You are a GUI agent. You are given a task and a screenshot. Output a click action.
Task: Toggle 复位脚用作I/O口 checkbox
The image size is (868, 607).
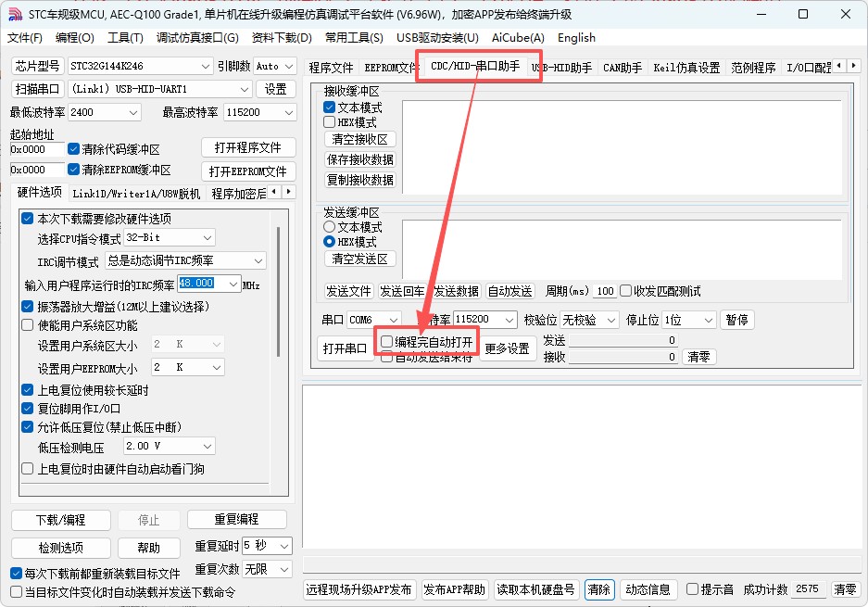(27, 409)
